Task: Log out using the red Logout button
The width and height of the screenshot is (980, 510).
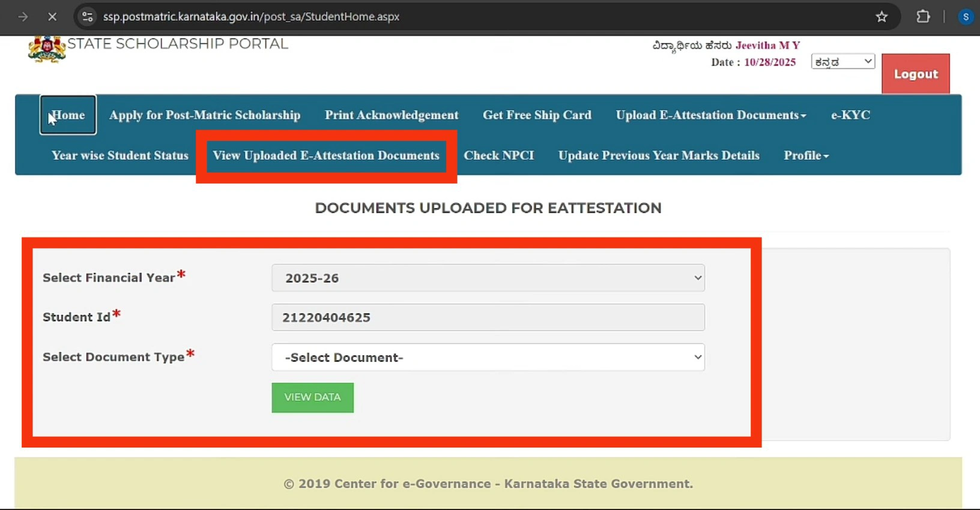Action: click(916, 74)
